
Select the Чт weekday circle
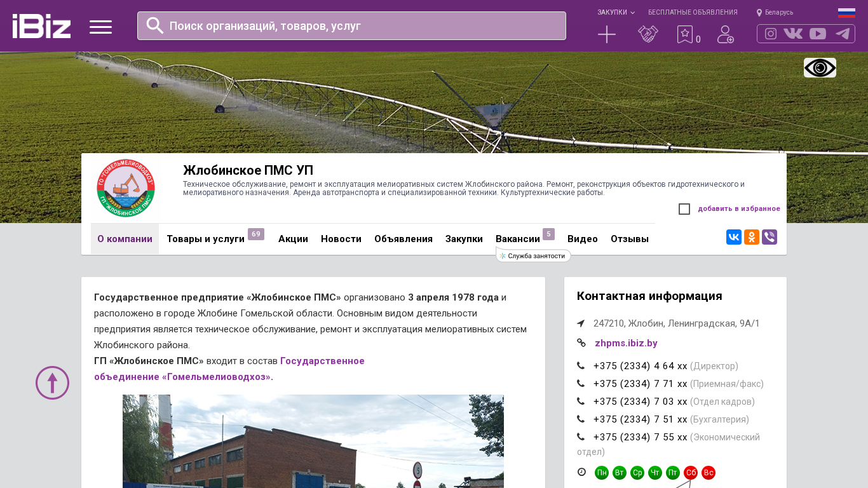pos(655,473)
